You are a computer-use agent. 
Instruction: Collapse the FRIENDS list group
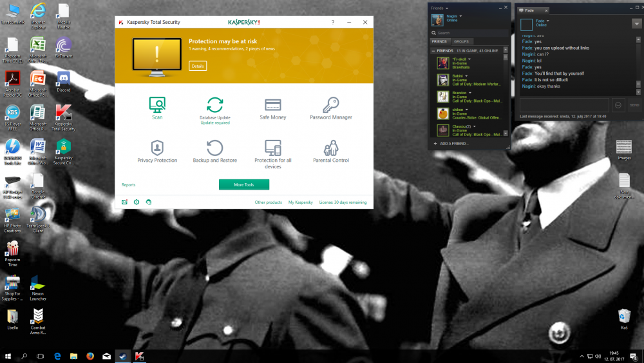point(433,50)
